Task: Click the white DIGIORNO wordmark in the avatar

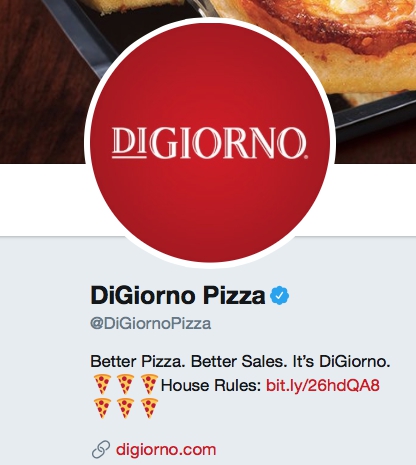Action: click(x=209, y=143)
